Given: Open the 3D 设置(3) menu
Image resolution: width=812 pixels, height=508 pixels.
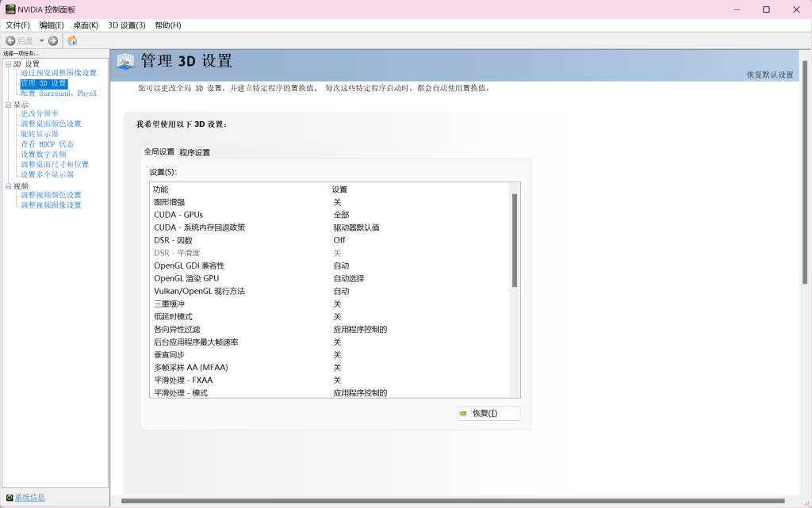Looking at the screenshot, I should coord(126,25).
